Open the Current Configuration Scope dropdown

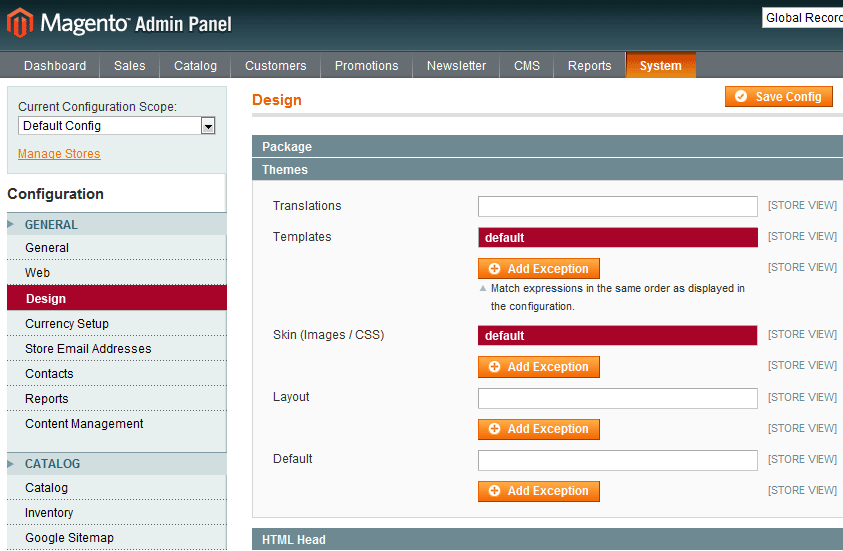click(x=117, y=126)
